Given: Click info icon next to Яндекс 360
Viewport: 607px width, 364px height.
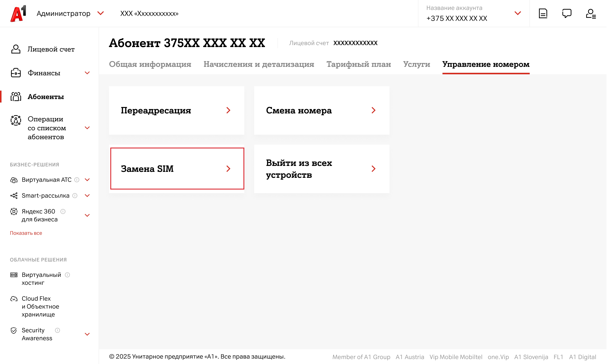Looking at the screenshot, I should tap(63, 211).
